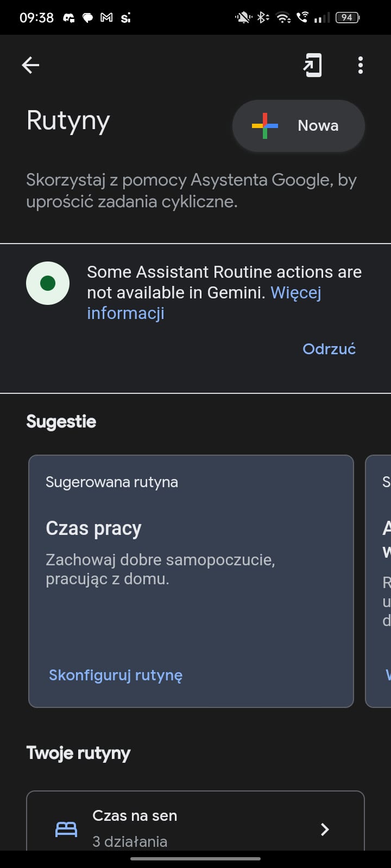This screenshot has width=391, height=868.
Task: Open the Więcej informacji link
Action: coord(204,303)
